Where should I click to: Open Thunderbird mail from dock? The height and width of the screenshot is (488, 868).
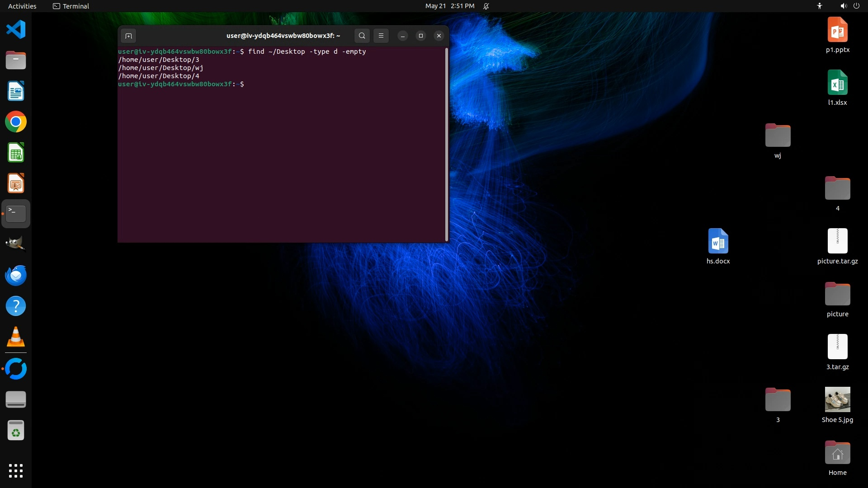pos(16,275)
